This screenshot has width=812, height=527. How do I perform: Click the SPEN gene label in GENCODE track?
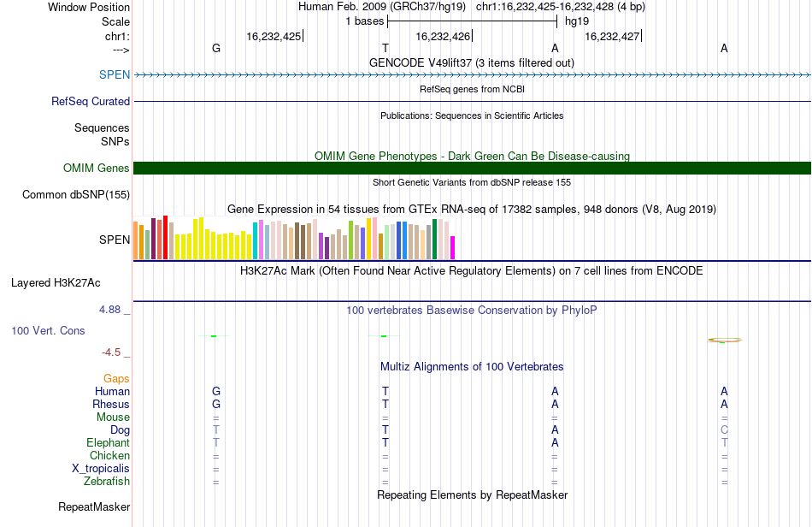point(115,74)
